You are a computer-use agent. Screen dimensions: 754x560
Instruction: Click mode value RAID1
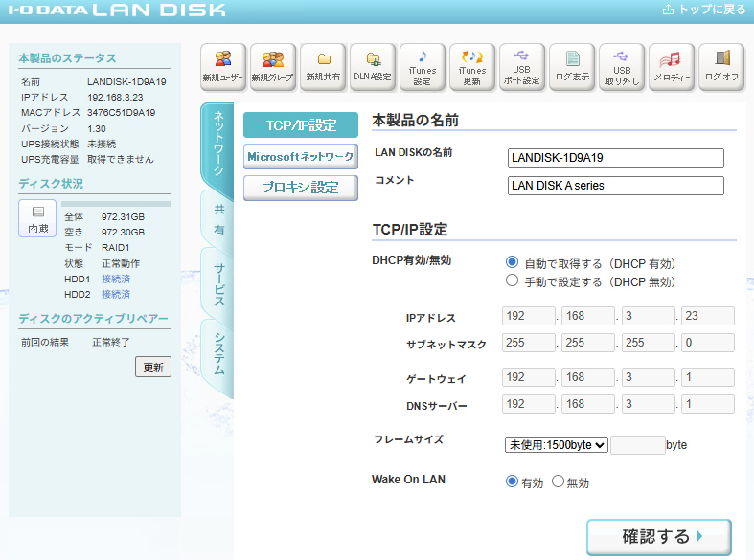tap(115, 247)
